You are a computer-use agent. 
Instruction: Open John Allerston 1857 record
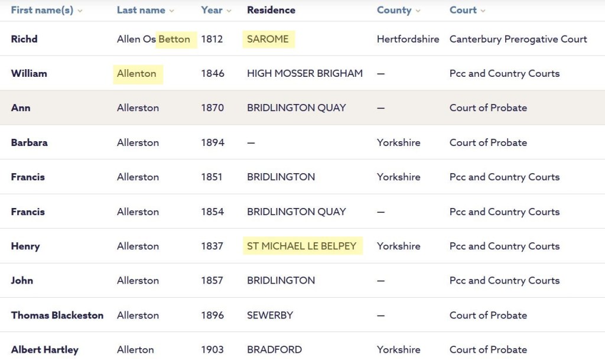[x=22, y=280]
